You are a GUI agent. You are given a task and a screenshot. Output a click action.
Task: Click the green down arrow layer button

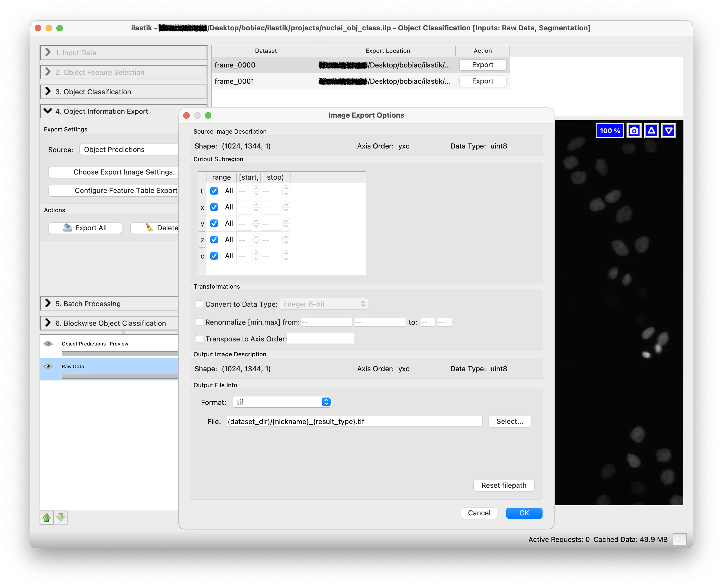click(x=61, y=517)
